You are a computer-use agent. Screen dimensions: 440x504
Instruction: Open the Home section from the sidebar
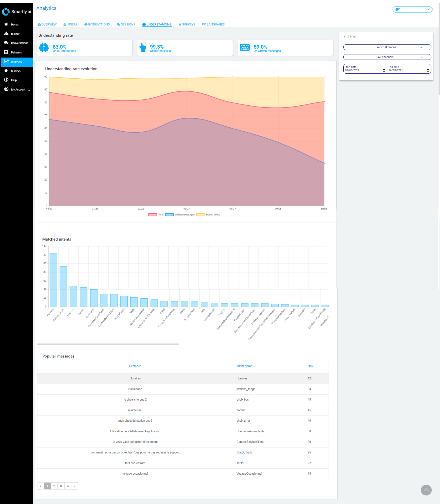[14, 24]
